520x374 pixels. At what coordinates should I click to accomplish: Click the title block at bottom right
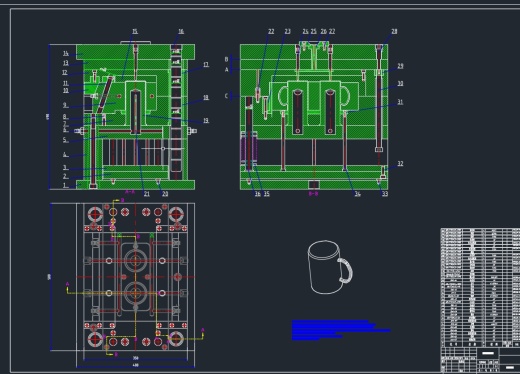click(480, 360)
